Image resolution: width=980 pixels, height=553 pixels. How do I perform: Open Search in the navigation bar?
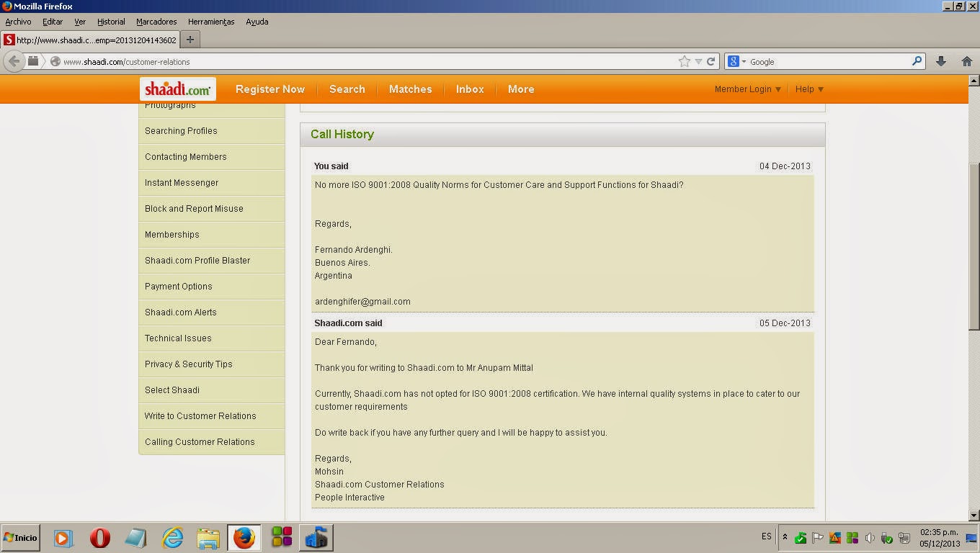click(347, 89)
